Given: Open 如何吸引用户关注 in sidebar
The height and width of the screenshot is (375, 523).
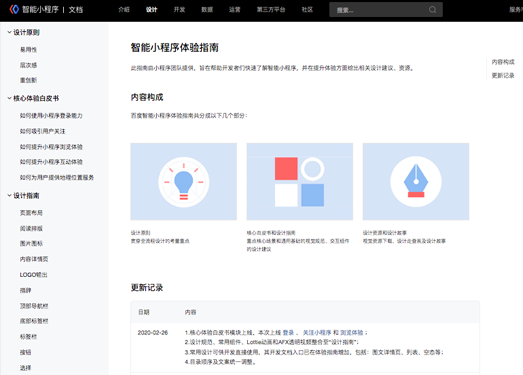Looking at the screenshot, I should coord(42,131).
